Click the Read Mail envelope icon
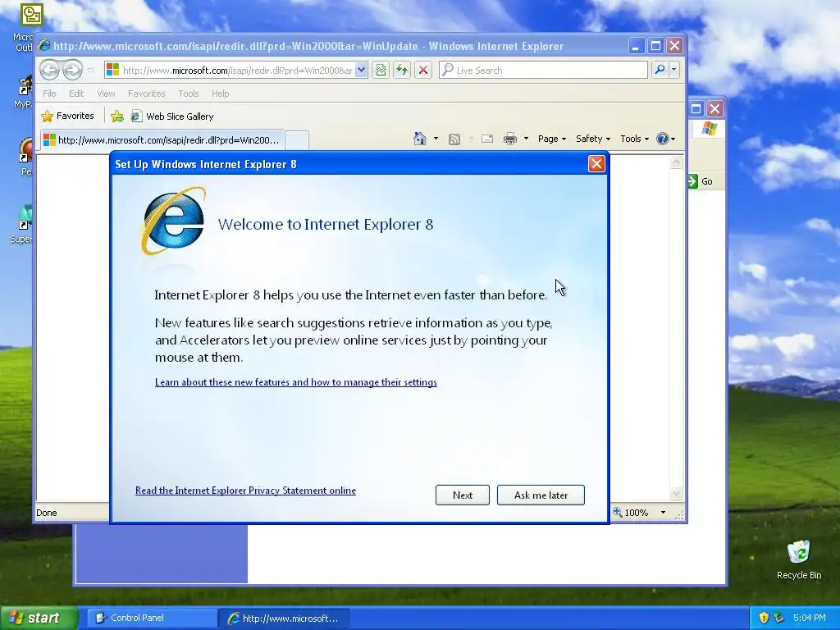The image size is (840, 630). click(x=487, y=139)
